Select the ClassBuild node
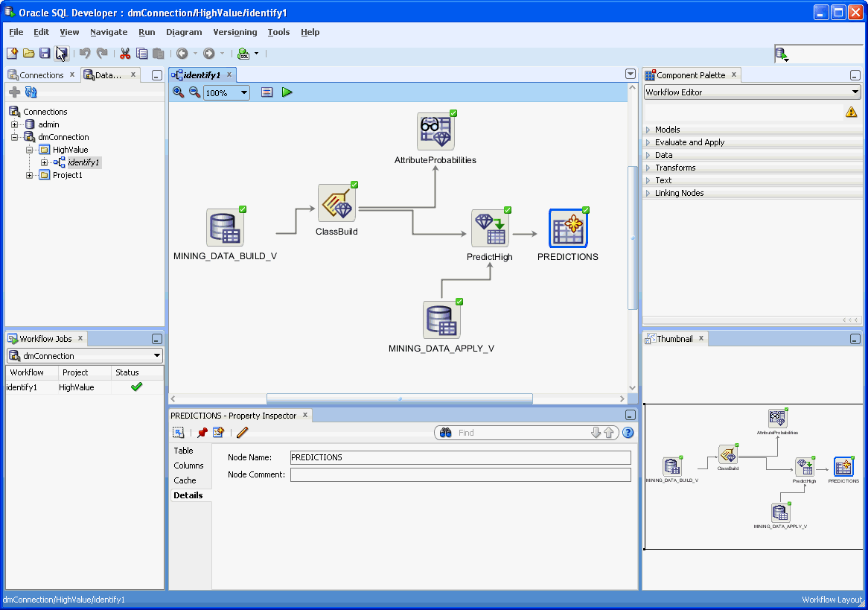 click(337, 202)
